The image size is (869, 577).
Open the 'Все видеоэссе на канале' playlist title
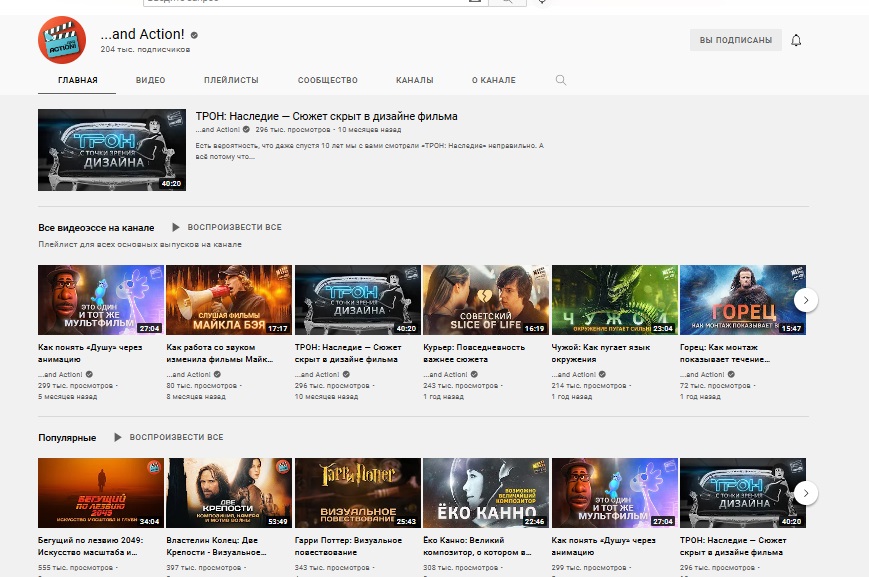[x=96, y=227]
